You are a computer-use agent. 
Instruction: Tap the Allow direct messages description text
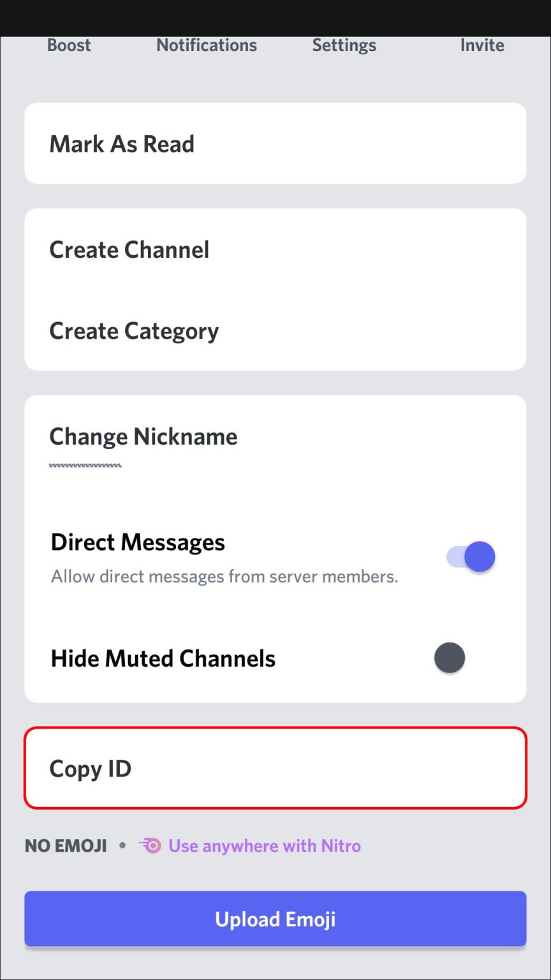point(224,577)
